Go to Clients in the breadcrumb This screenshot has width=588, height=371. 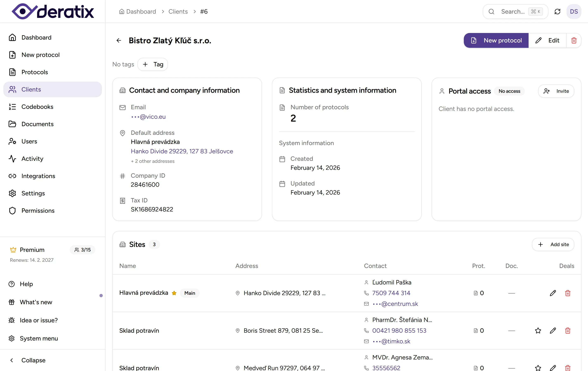(x=178, y=12)
